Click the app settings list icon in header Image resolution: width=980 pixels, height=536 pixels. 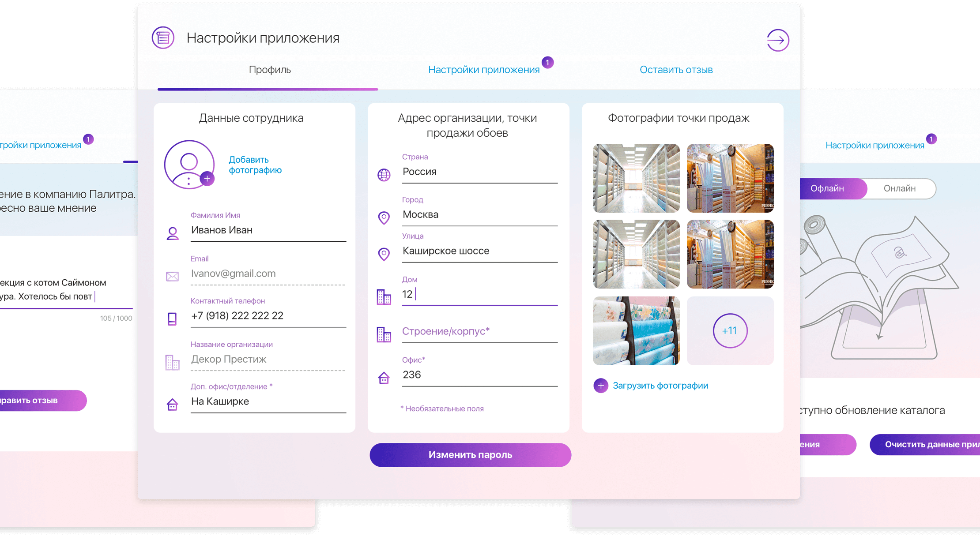163,37
